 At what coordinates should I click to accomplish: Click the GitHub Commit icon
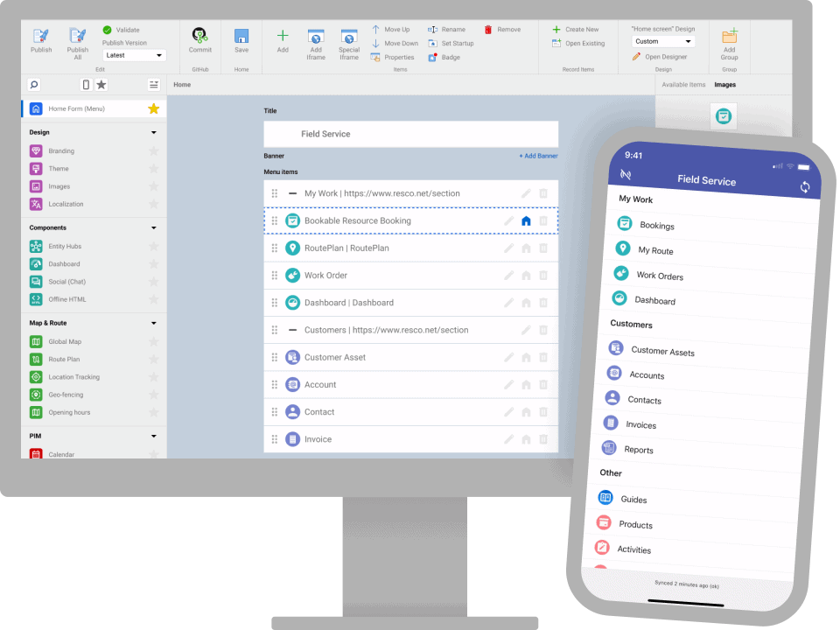199,35
